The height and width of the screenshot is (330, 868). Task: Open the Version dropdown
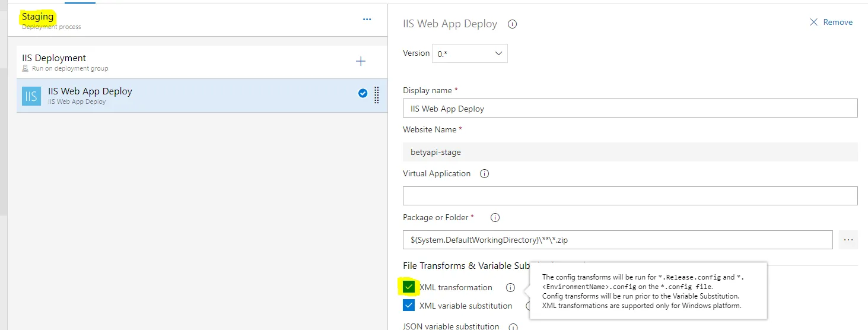point(469,53)
